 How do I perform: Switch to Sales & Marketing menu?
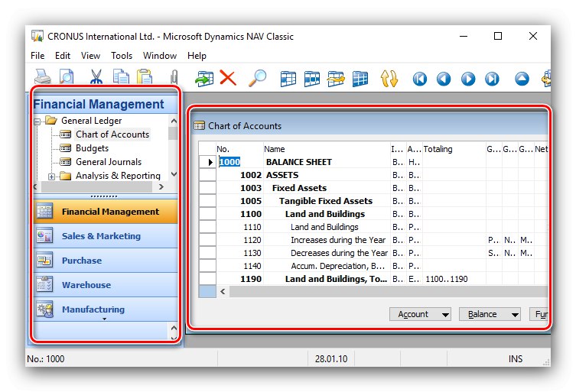tap(106, 236)
